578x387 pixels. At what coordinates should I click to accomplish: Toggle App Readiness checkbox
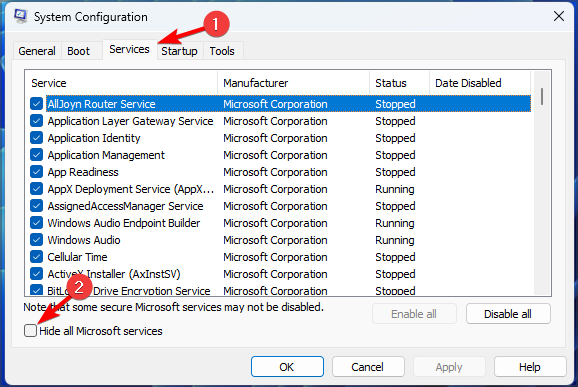pyautogui.click(x=36, y=172)
